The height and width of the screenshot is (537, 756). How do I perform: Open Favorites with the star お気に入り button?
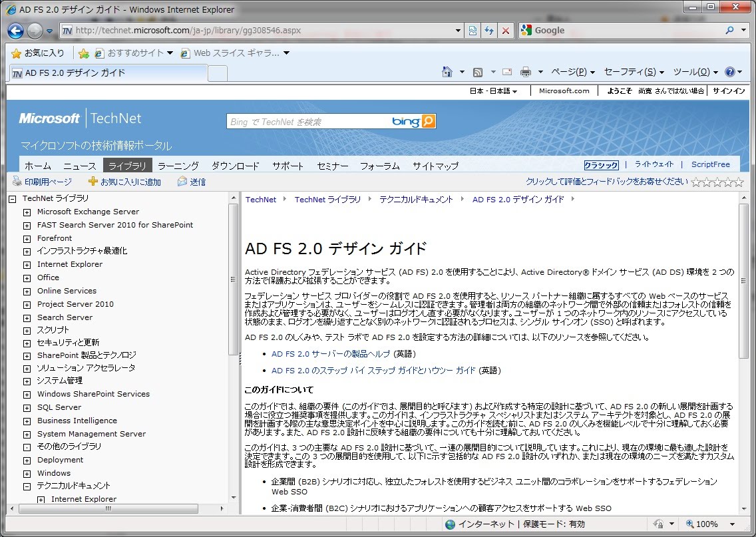pos(38,53)
